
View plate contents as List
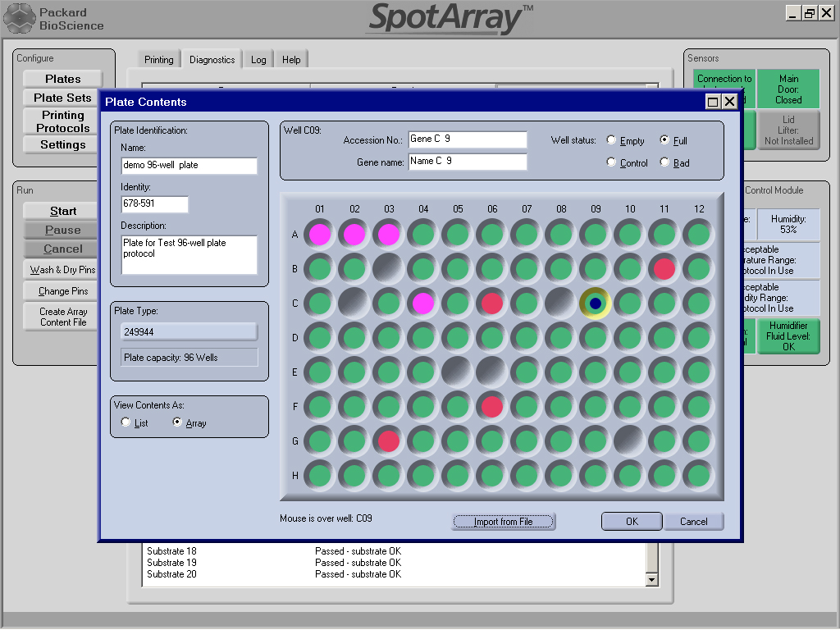(126, 422)
